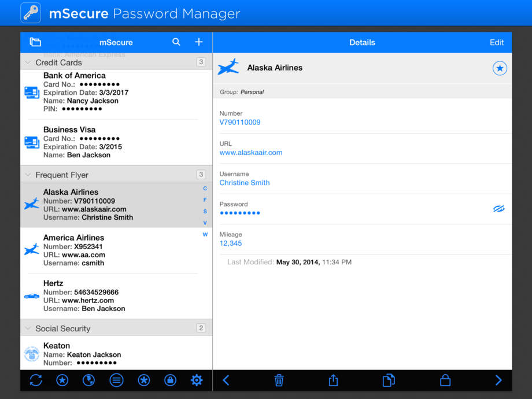Delete the record with trash icon
The image size is (532, 399).
click(279, 380)
